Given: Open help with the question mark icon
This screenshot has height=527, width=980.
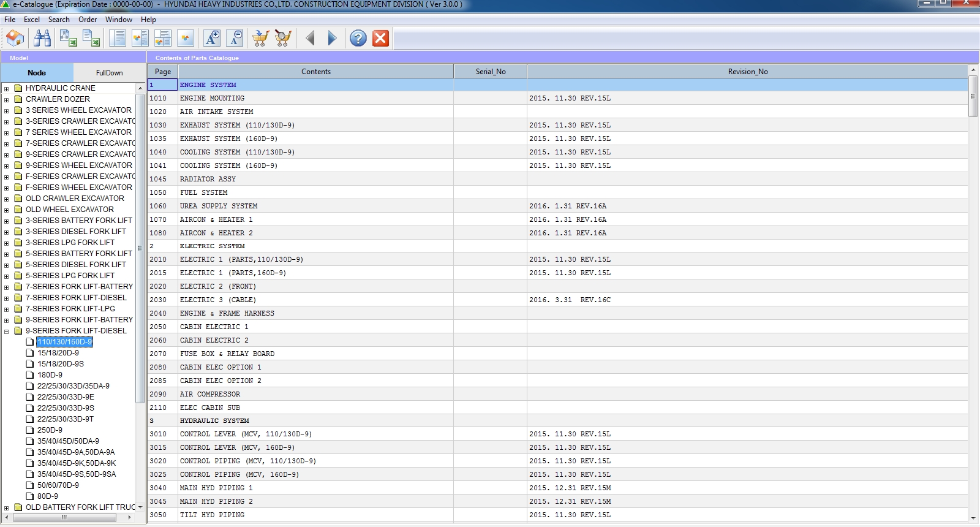Looking at the screenshot, I should [x=358, y=39].
